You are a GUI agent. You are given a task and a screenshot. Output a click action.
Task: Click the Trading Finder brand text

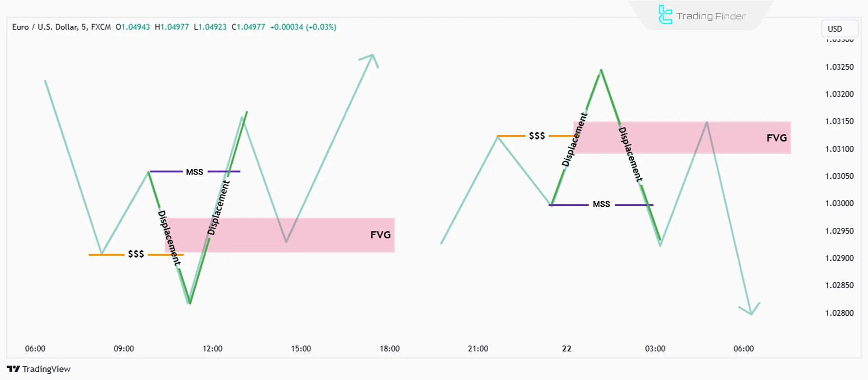[711, 16]
